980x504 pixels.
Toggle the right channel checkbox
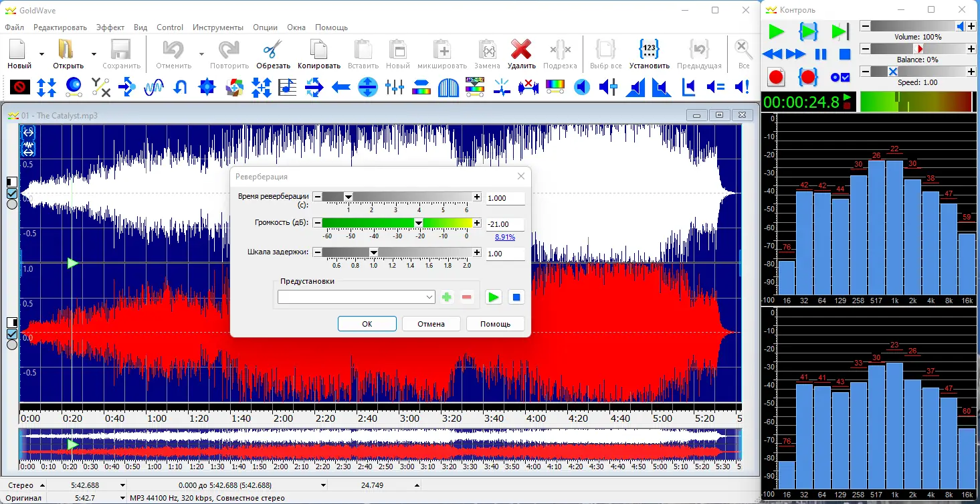pyautogui.click(x=11, y=333)
